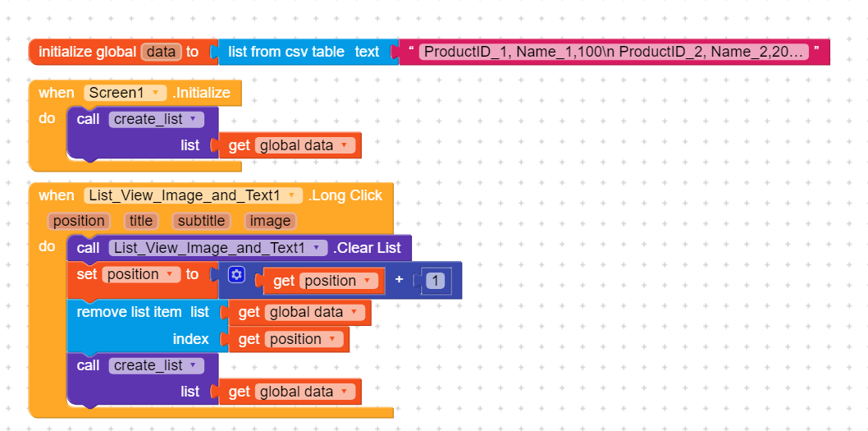Viewport: 868px width, 431px height.
Task: Select the 'subtitle' event parameter
Action: (x=202, y=221)
